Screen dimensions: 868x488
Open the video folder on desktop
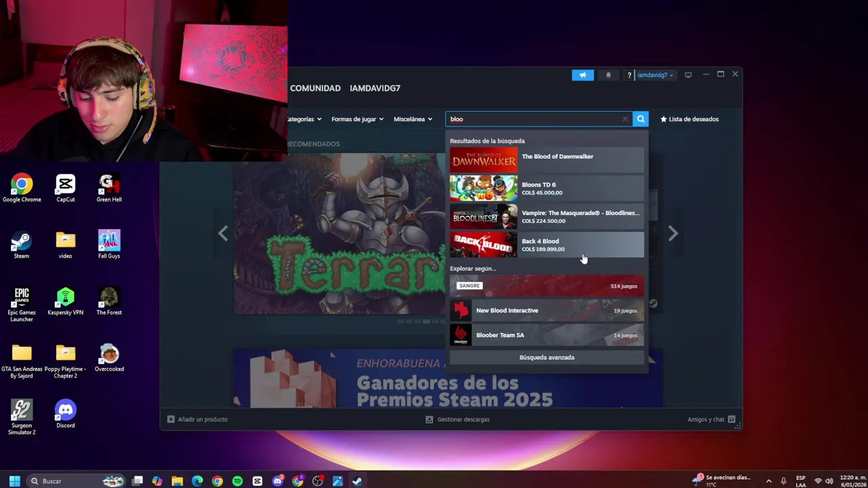66,245
